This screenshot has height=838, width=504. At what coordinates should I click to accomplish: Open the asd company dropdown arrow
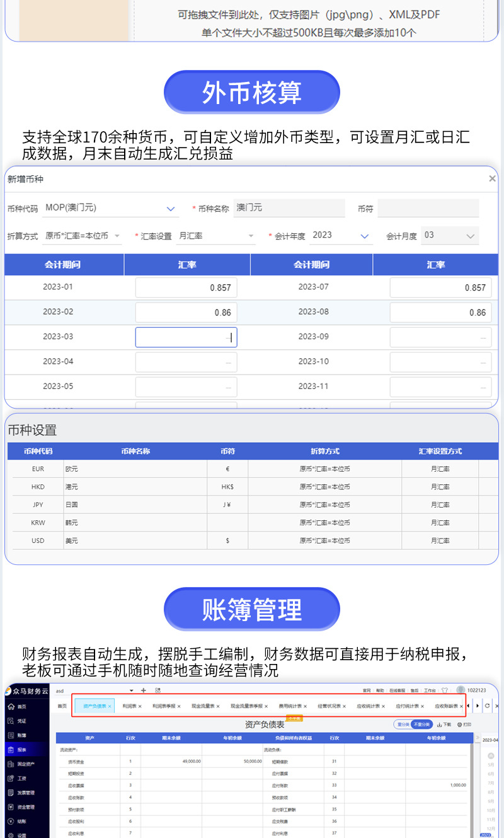point(132,690)
